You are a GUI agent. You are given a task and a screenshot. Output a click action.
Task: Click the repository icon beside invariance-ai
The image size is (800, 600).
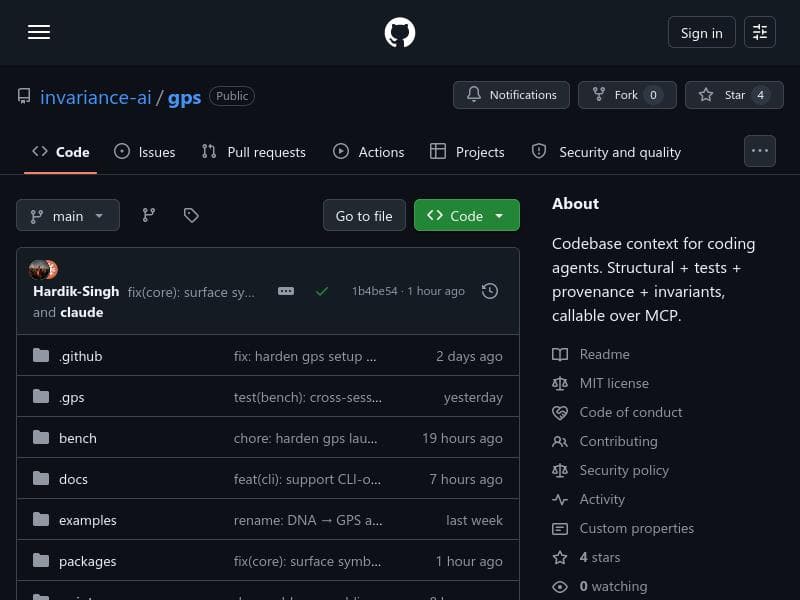[x=23, y=96]
